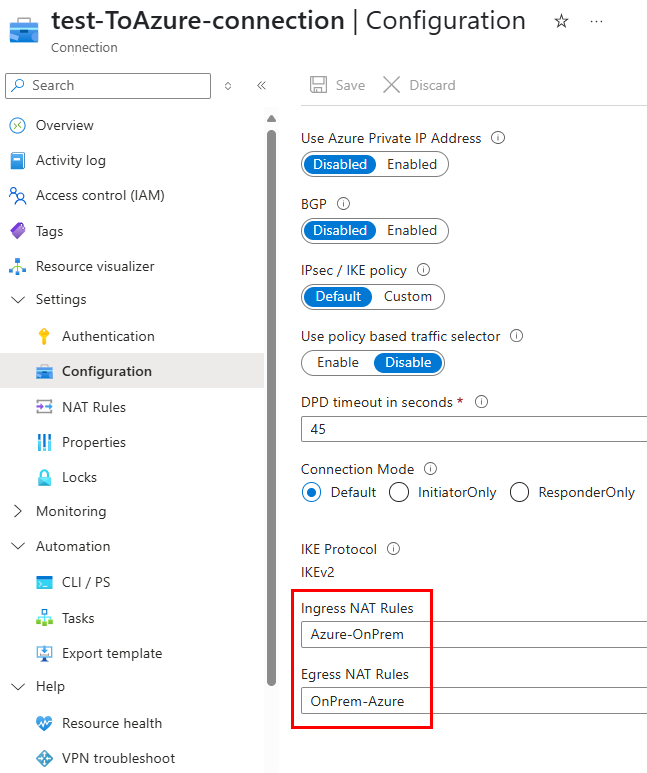The image size is (647, 773).
Task: Click the Discard X icon
Action: pos(392,85)
